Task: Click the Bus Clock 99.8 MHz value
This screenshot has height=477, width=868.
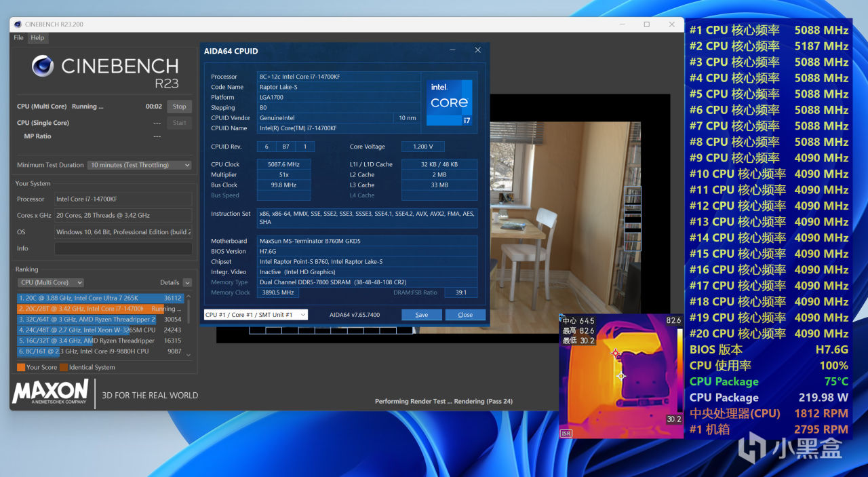Action: [283, 185]
